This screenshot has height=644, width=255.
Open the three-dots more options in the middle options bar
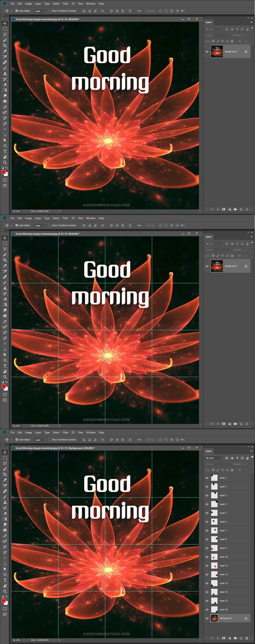pos(139,225)
